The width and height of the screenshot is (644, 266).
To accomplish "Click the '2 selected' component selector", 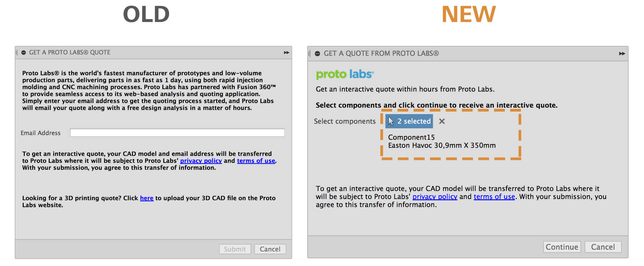I will tap(409, 121).
